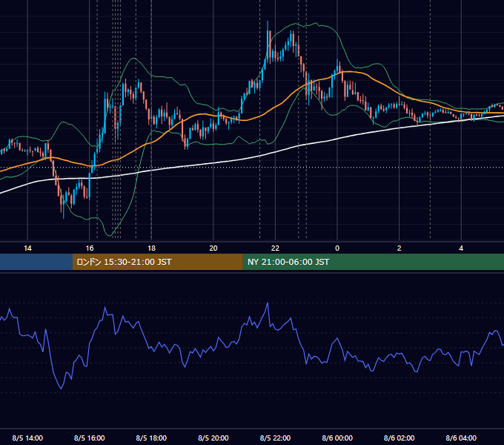
Task: Click the 8/5 20:00 time label
Action: (x=213, y=438)
